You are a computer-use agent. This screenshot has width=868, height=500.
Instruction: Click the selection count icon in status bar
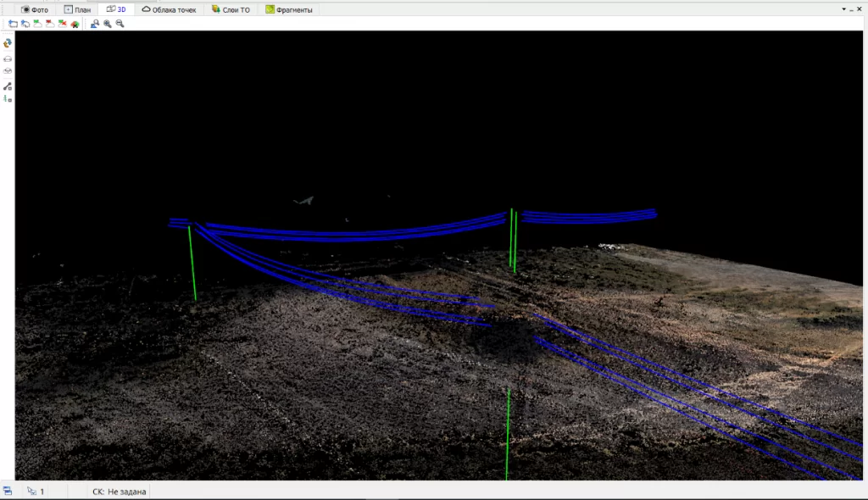[31, 492]
